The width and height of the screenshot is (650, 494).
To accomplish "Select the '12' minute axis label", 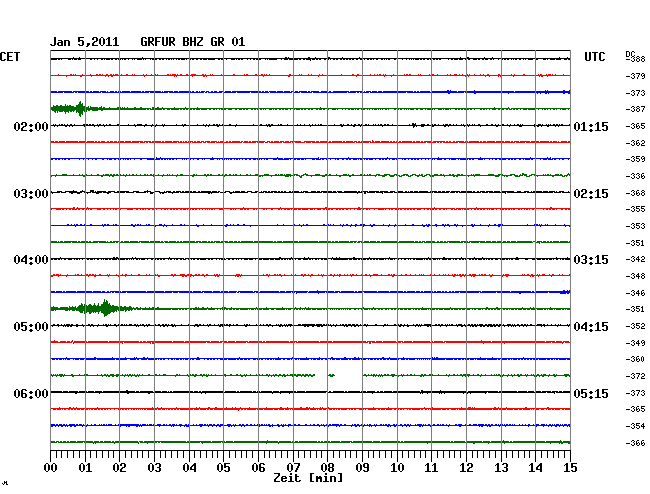I will tap(466, 468).
